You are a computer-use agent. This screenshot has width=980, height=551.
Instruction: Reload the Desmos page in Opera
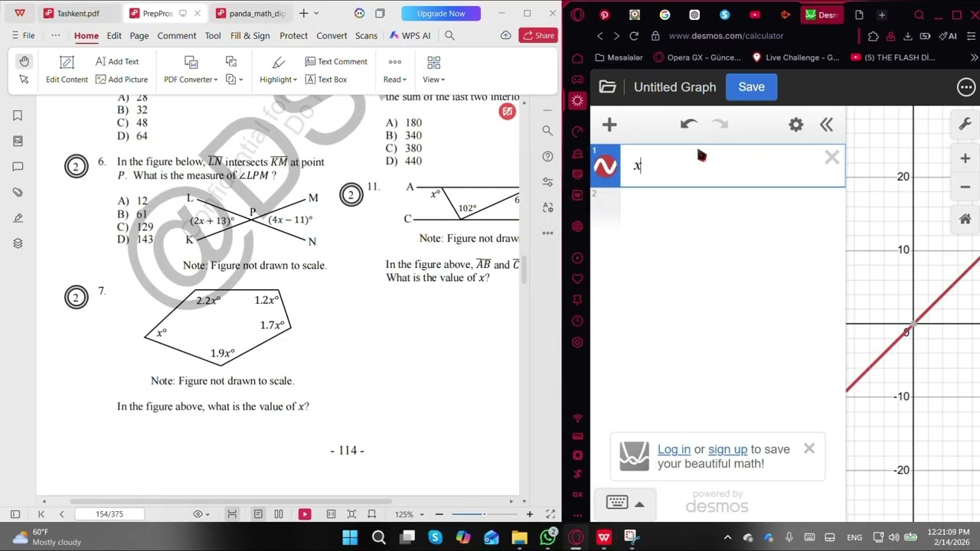coord(634,36)
